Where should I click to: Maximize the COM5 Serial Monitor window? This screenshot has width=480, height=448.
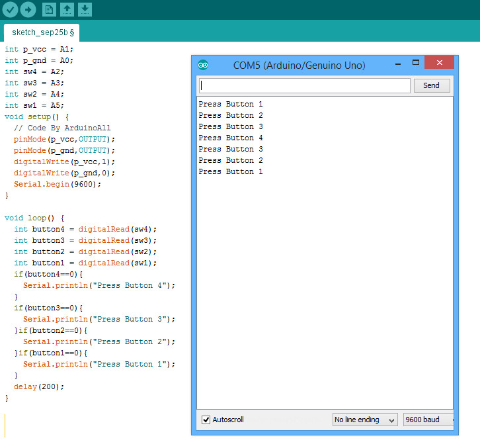tap(416, 63)
